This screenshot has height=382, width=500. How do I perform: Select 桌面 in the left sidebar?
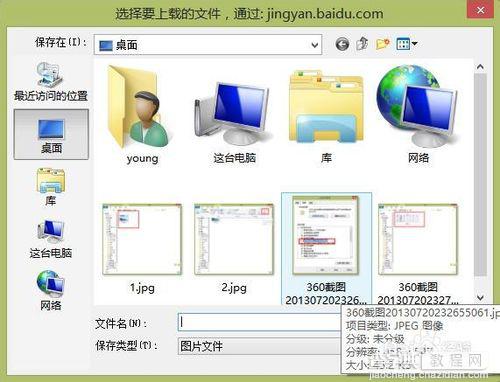(51, 135)
